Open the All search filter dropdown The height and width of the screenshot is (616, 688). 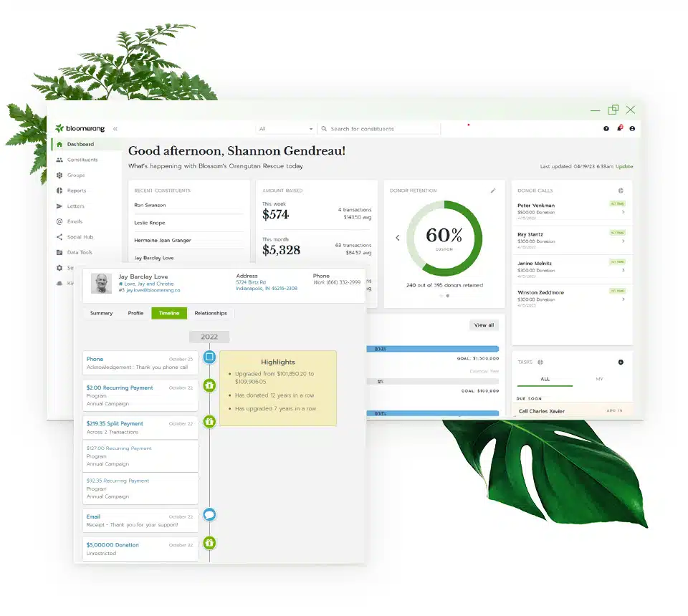click(x=286, y=129)
